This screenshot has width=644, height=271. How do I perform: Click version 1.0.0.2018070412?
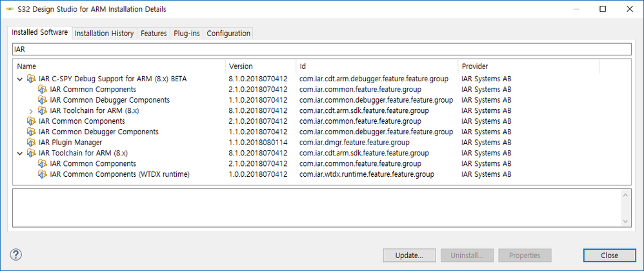point(258,174)
